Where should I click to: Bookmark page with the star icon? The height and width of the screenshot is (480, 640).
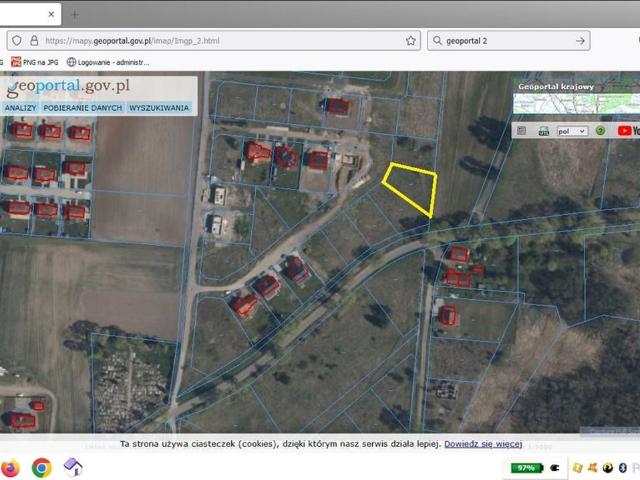coord(410,41)
